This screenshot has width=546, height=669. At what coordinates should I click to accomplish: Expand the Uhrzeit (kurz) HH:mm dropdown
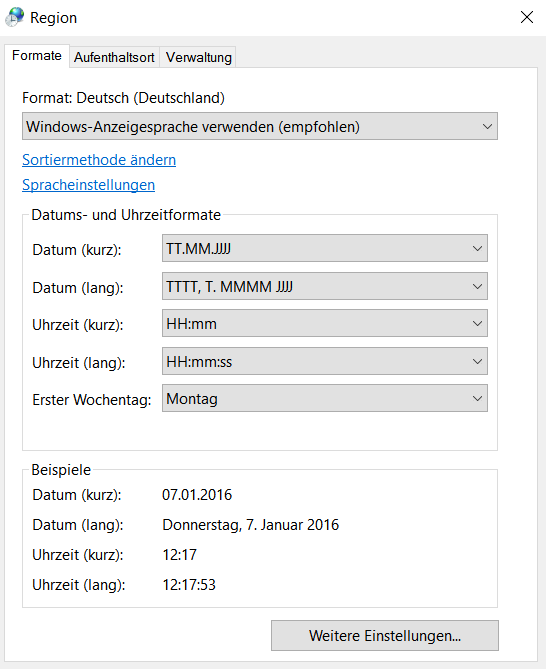click(325, 323)
